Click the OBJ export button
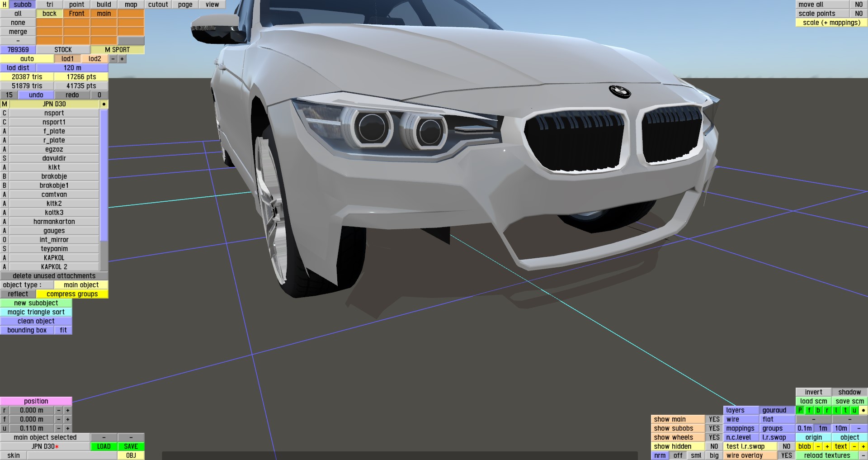This screenshot has width=868, height=460. 131,455
